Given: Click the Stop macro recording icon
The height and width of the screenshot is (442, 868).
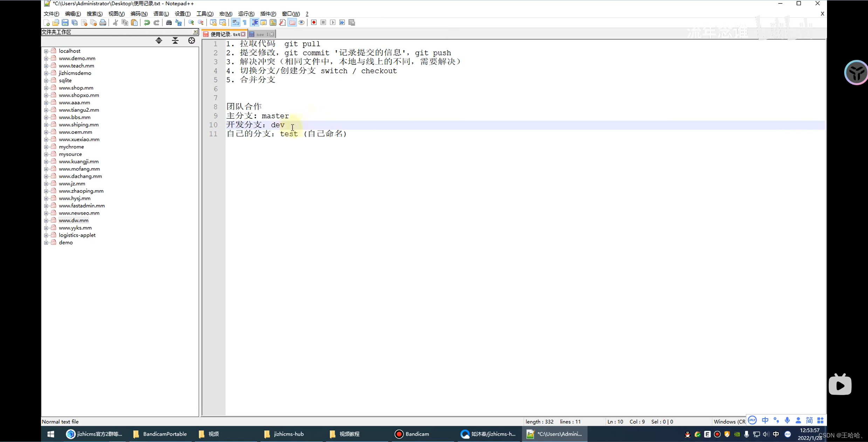Looking at the screenshot, I should tap(323, 22).
